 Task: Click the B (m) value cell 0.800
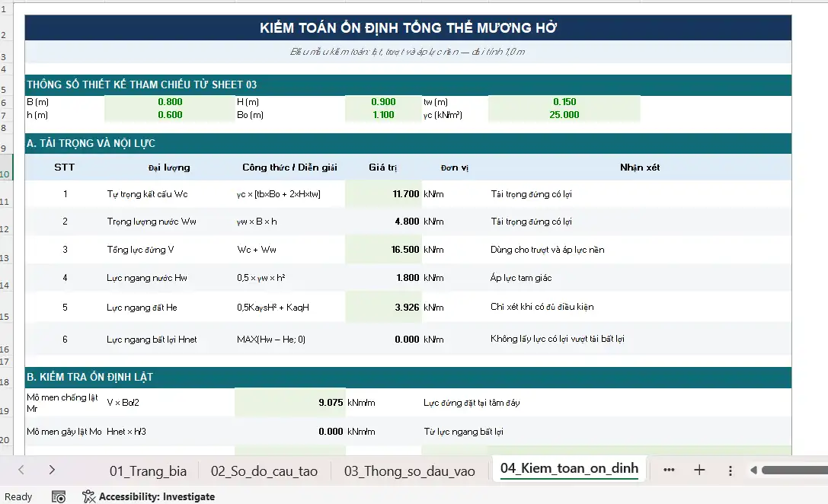click(x=170, y=102)
